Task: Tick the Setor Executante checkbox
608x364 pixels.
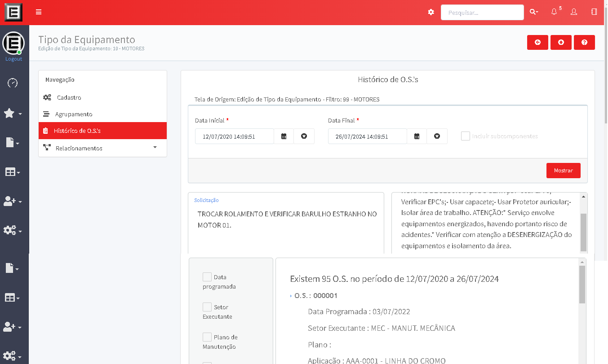Action: point(207,307)
